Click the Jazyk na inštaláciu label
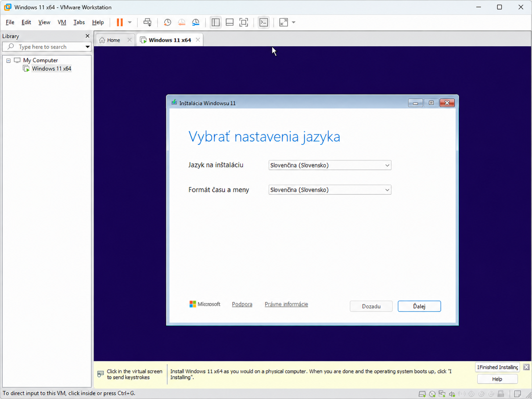This screenshot has height=399, width=532. 216,165
